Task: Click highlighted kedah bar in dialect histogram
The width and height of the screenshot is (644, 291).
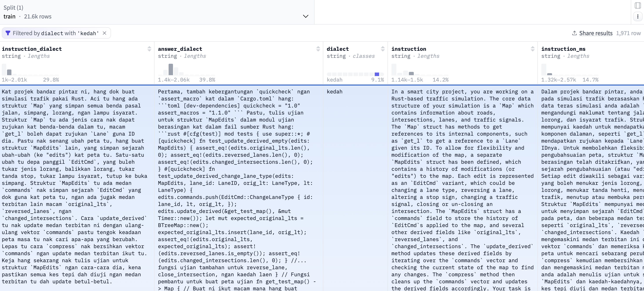Action: pyautogui.click(x=377, y=74)
